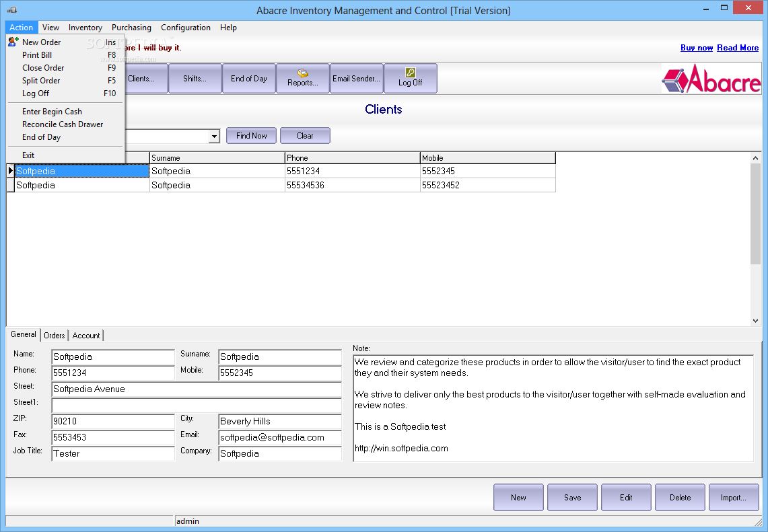Screen dimensions: 768x532
Task: Click the app icon in title bar
Action: [12, 10]
